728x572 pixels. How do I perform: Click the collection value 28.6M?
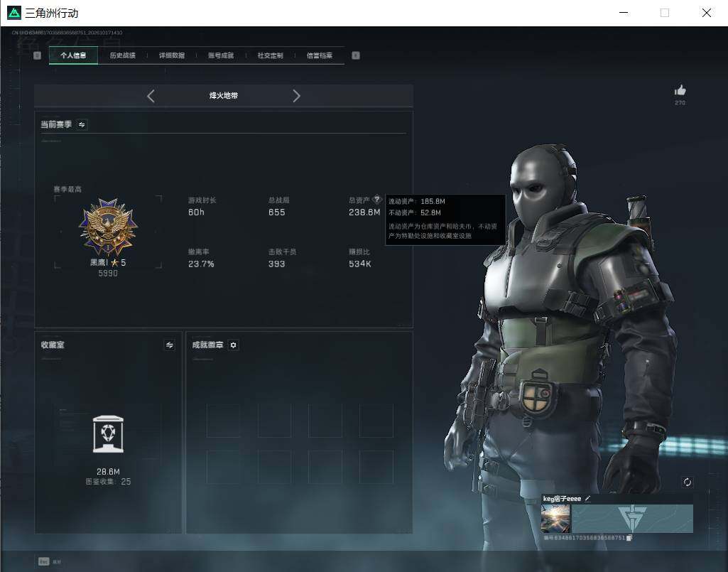pyautogui.click(x=108, y=472)
